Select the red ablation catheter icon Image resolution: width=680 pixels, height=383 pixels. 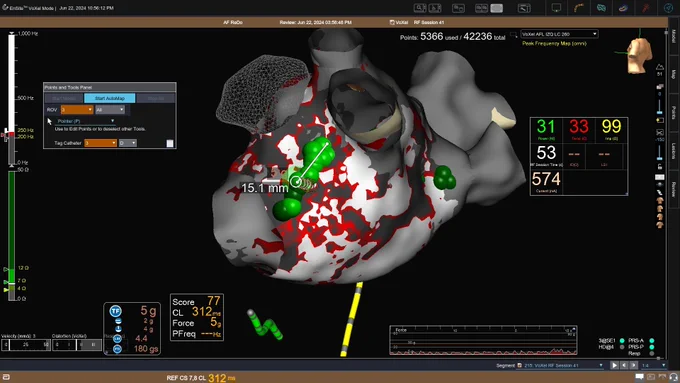[x=646, y=8]
